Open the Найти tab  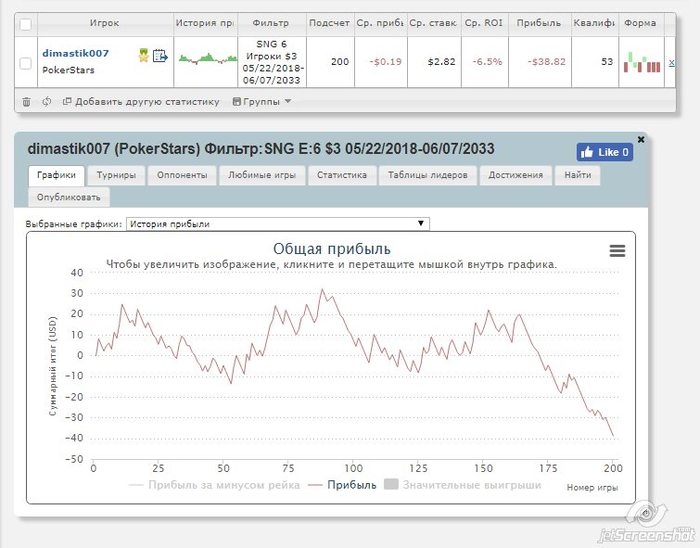click(x=578, y=175)
